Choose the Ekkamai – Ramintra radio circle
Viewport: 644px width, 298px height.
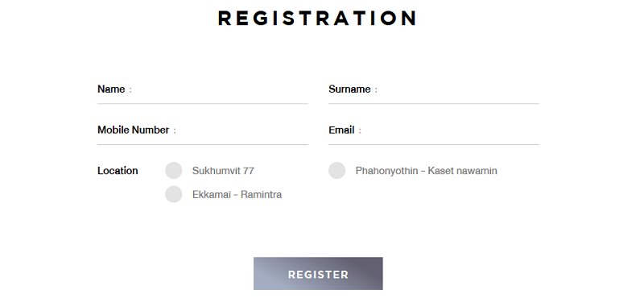(x=174, y=194)
